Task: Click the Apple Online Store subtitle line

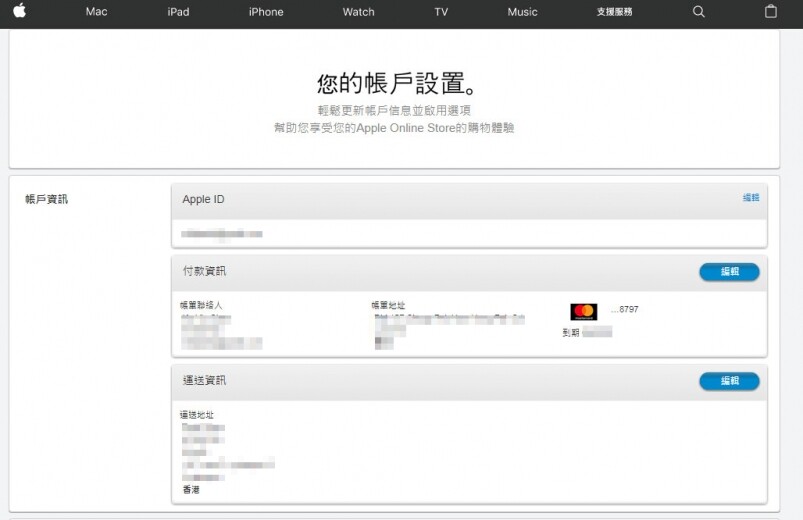Action: point(394,128)
